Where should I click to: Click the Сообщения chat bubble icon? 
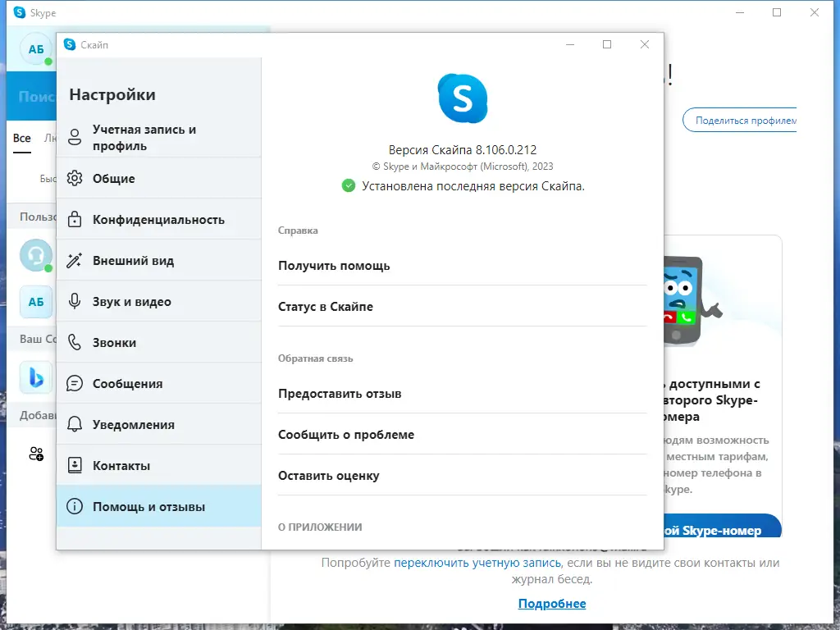tap(75, 384)
